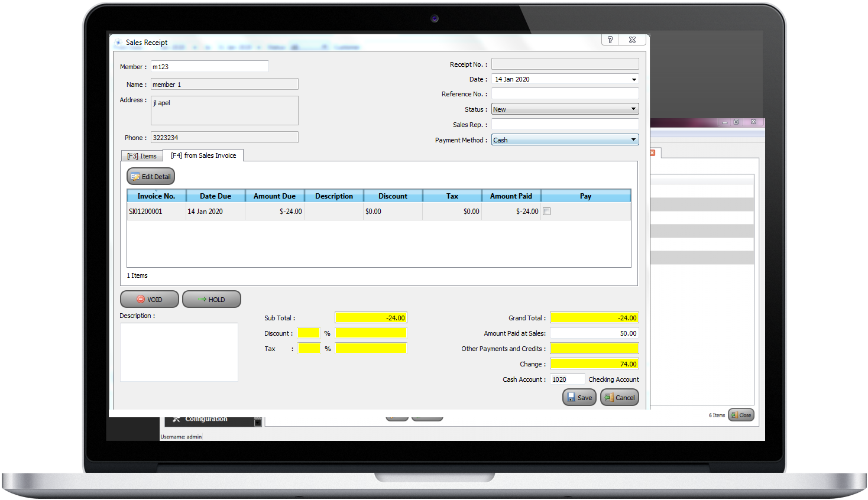Click the Member input field

click(209, 67)
